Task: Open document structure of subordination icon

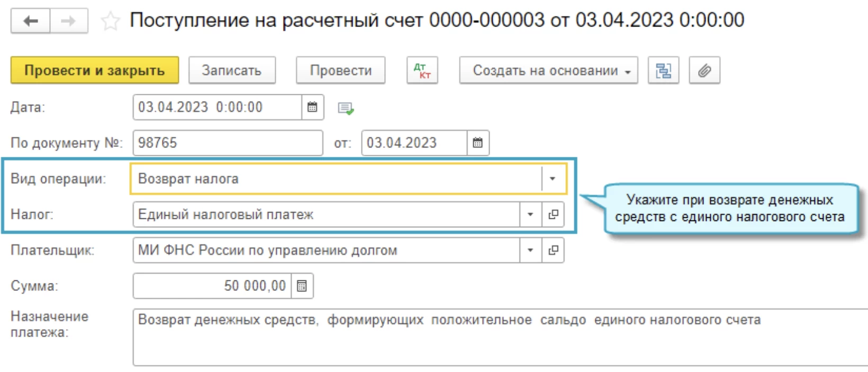Action: [x=663, y=70]
